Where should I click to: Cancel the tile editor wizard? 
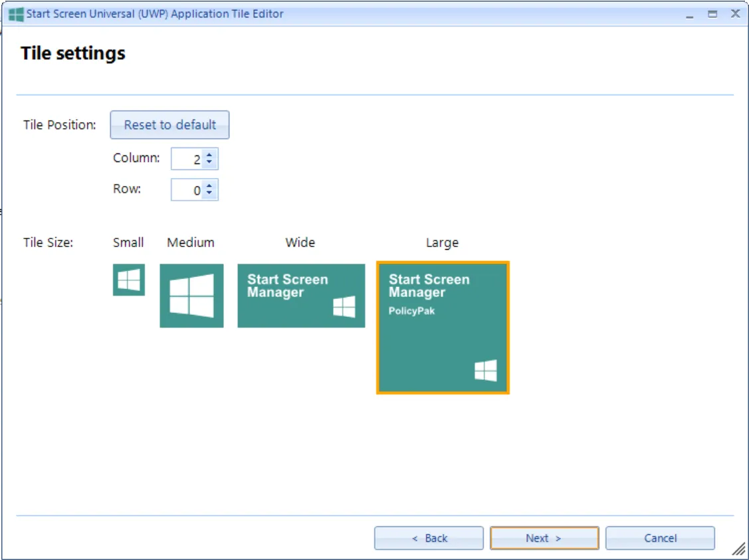point(660,538)
